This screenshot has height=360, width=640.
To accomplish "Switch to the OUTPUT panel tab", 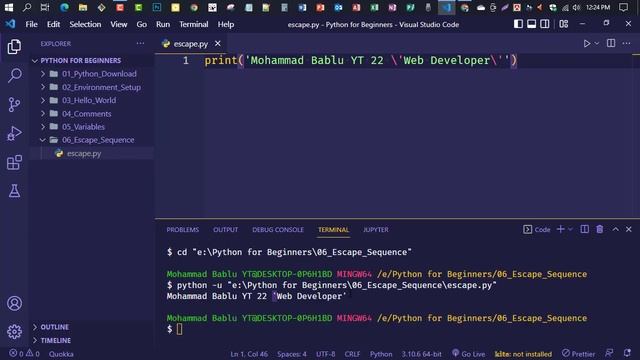I will tap(225, 230).
